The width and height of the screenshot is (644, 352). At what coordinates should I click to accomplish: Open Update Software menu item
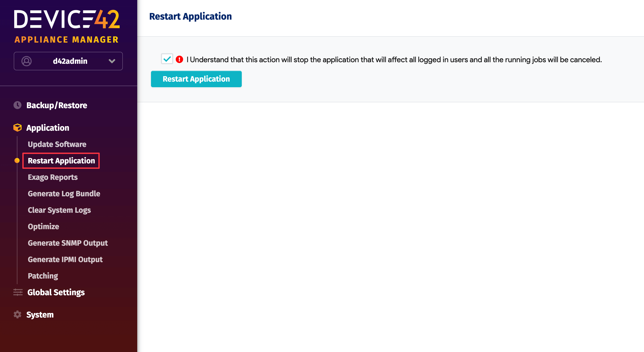pos(57,144)
